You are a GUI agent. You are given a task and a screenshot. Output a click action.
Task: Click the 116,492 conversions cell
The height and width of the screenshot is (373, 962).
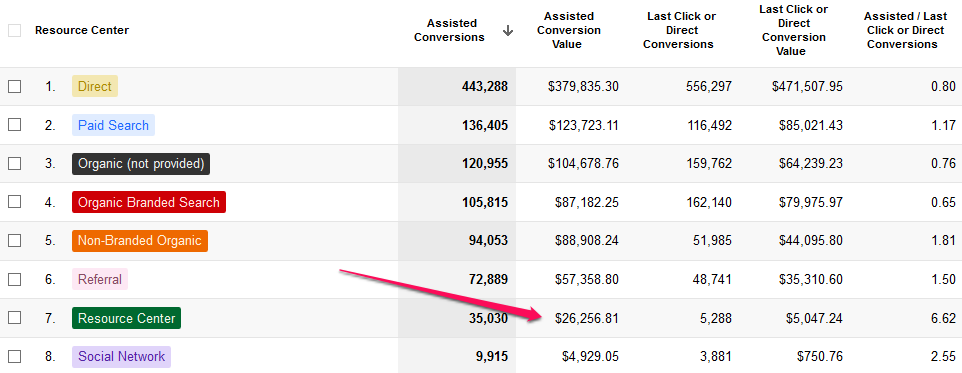tap(709, 125)
